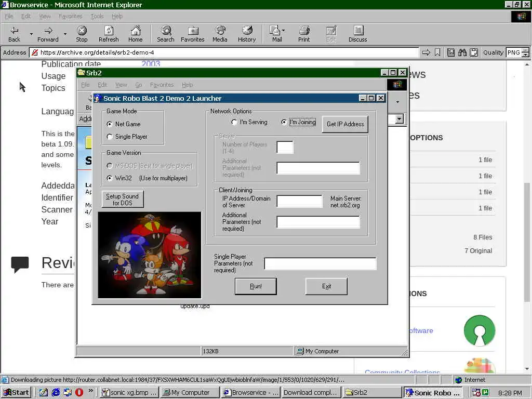The image size is (532, 399).
Task: Click Client Additional Parameters input field
Action: tap(318, 222)
